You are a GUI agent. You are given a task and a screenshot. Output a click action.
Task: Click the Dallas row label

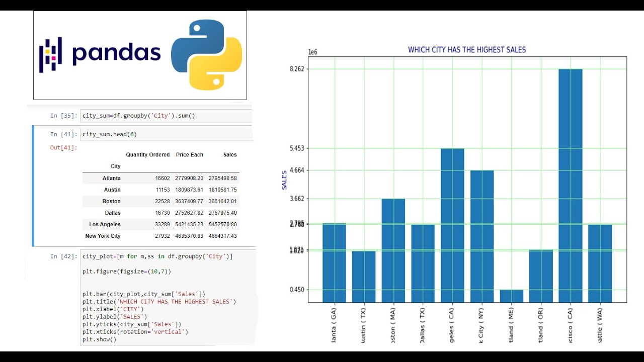click(x=113, y=213)
